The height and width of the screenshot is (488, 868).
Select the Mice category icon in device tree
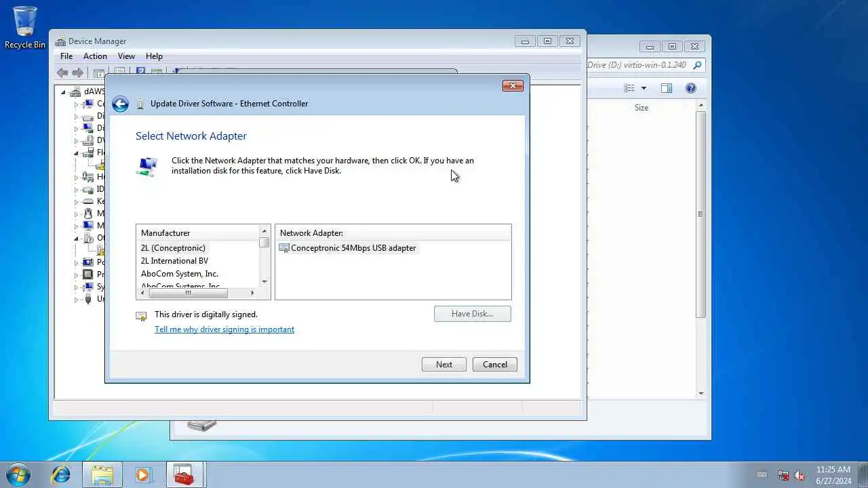click(87, 213)
